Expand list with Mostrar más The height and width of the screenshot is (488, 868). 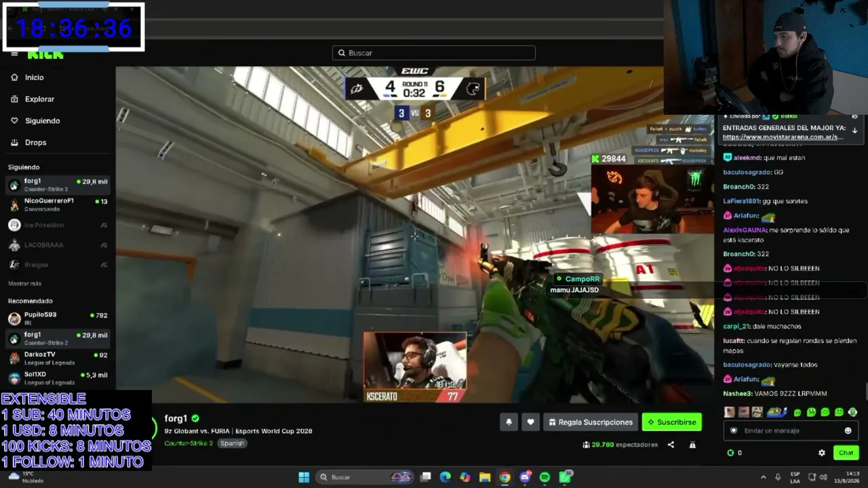tap(24, 283)
